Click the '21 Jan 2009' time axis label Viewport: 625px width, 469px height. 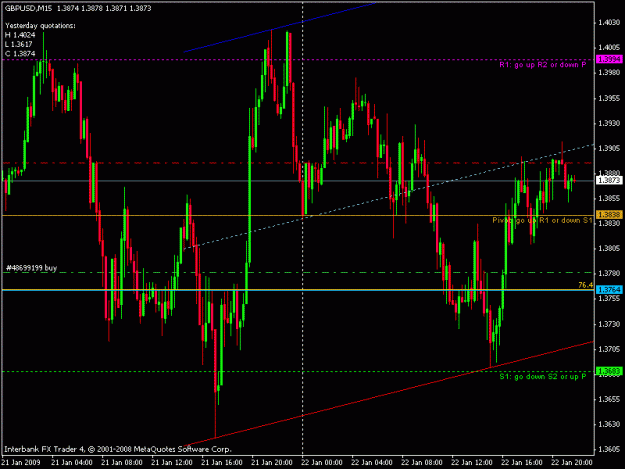21,463
